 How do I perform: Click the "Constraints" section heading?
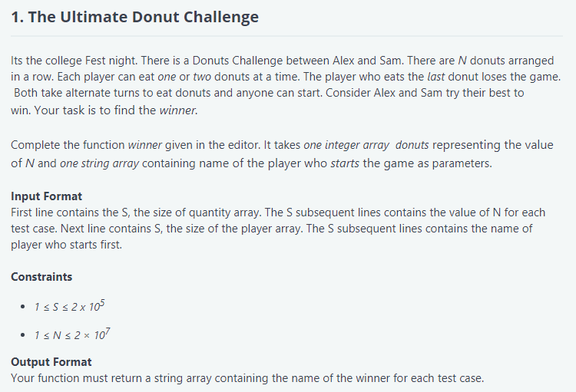pyautogui.click(x=41, y=276)
